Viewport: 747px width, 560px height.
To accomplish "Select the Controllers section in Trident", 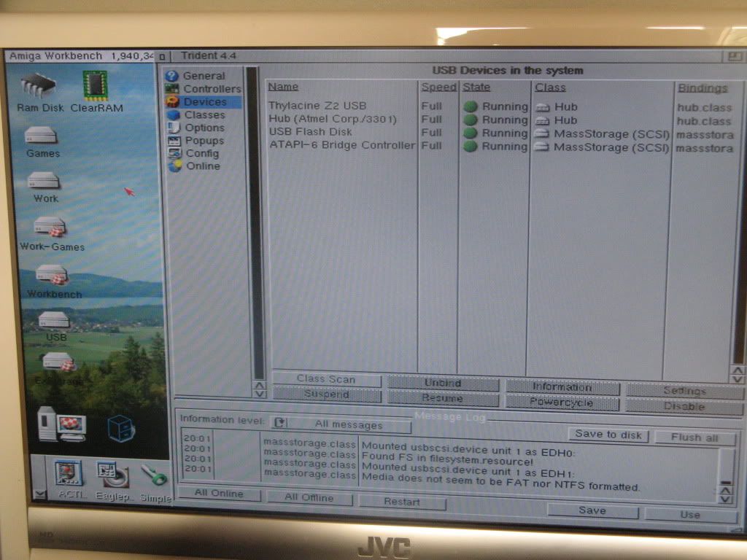I will (x=211, y=89).
